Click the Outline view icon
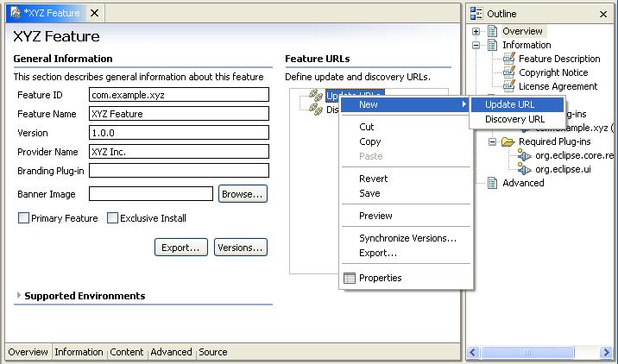This screenshot has width=618, height=364. pyautogui.click(x=476, y=14)
